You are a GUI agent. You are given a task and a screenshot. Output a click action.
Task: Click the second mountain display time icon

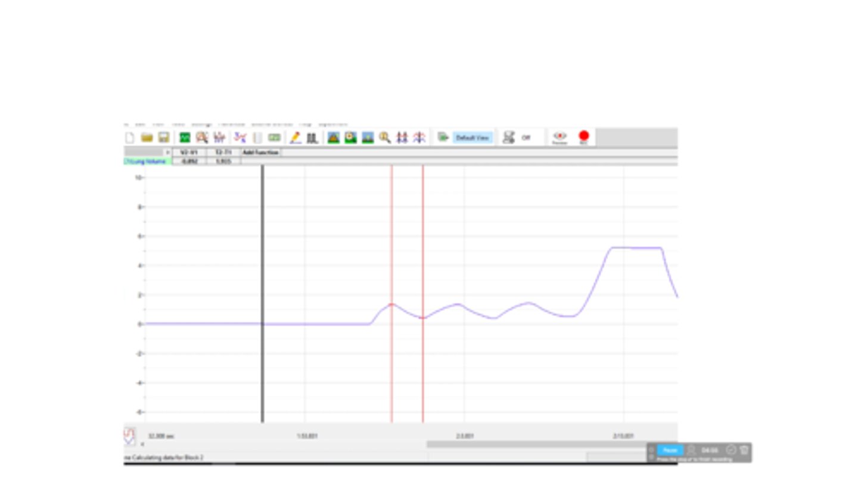click(350, 138)
